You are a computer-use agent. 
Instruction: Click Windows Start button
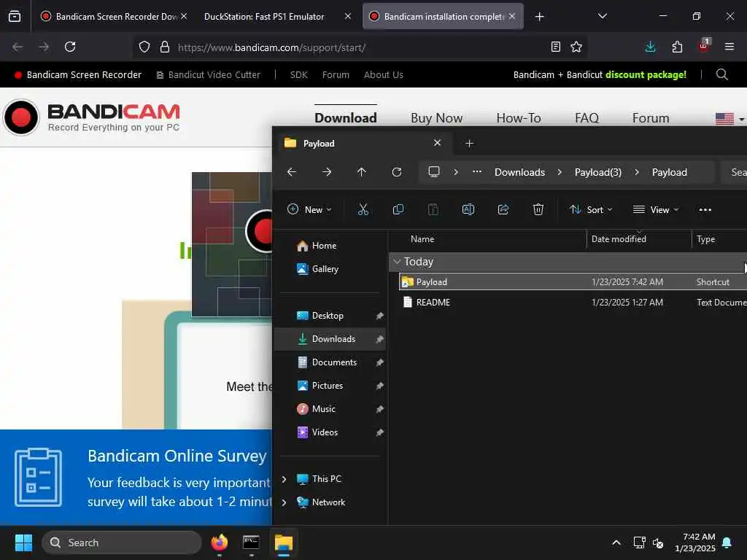(x=23, y=542)
